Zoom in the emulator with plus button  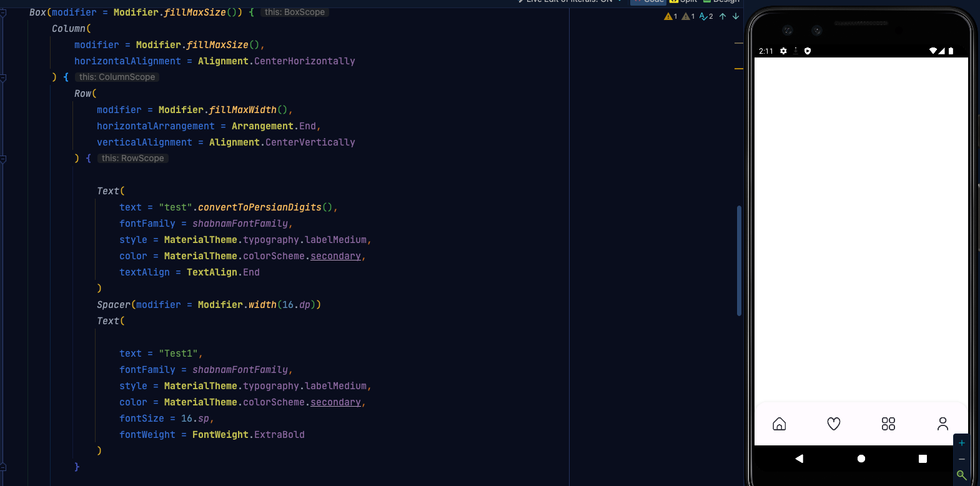click(x=962, y=443)
